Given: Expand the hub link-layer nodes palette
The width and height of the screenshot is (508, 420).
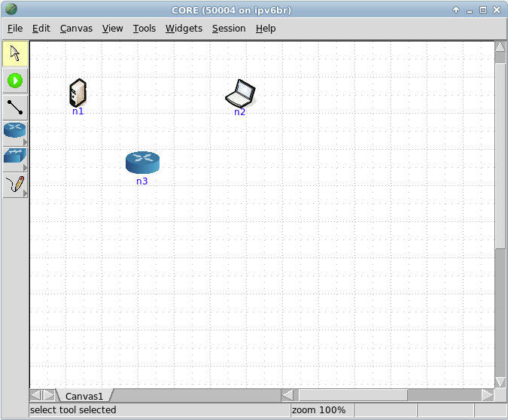Looking at the screenshot, I should point(15,159).
